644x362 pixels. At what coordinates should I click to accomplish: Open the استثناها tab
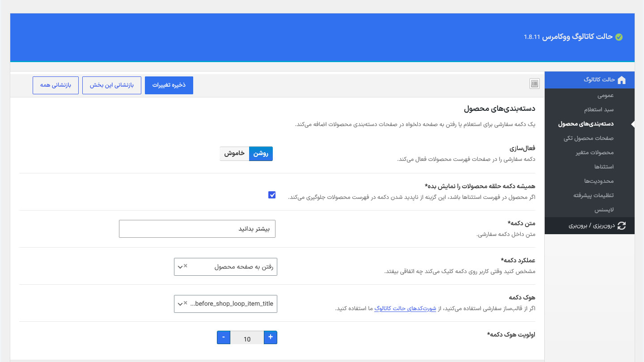(x=604, y=167)
